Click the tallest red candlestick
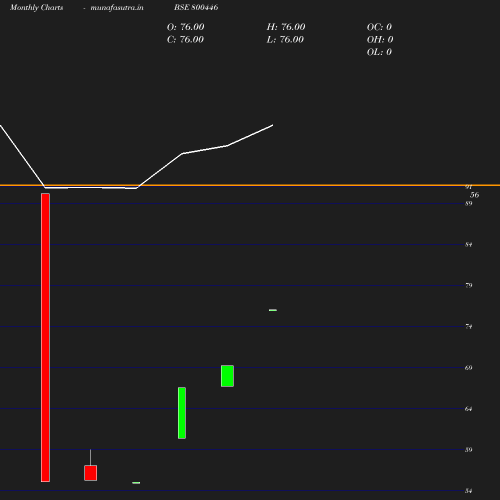500x500 pixels. 45,337
